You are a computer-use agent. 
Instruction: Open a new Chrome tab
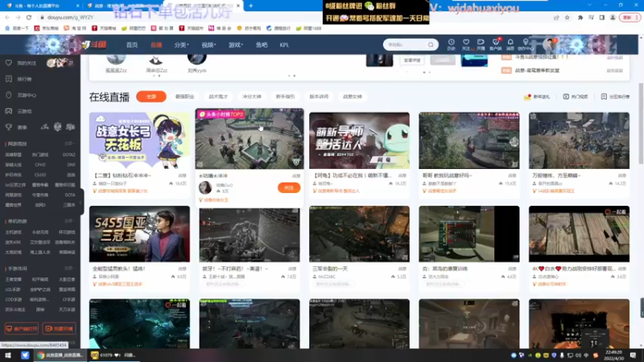(x=250, y=6)
